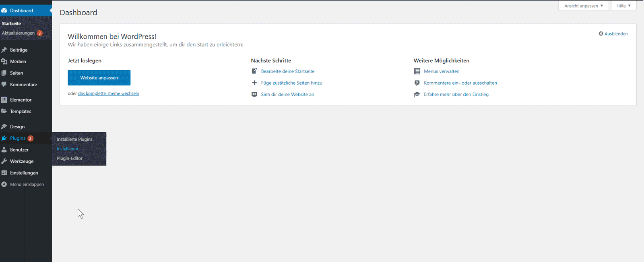
Task: Dismiss welcome panel via Ausblenden link
Action: click(x=616, y=33)
